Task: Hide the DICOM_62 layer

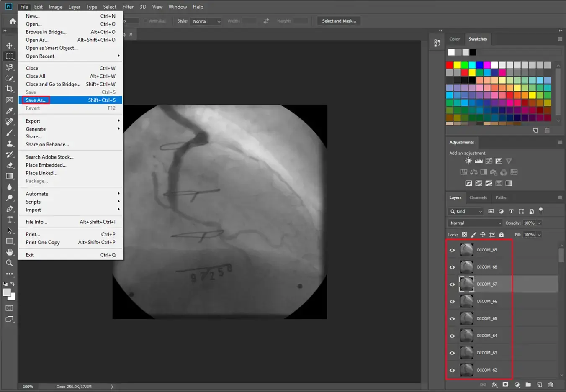Action: (x=452, y=370)
